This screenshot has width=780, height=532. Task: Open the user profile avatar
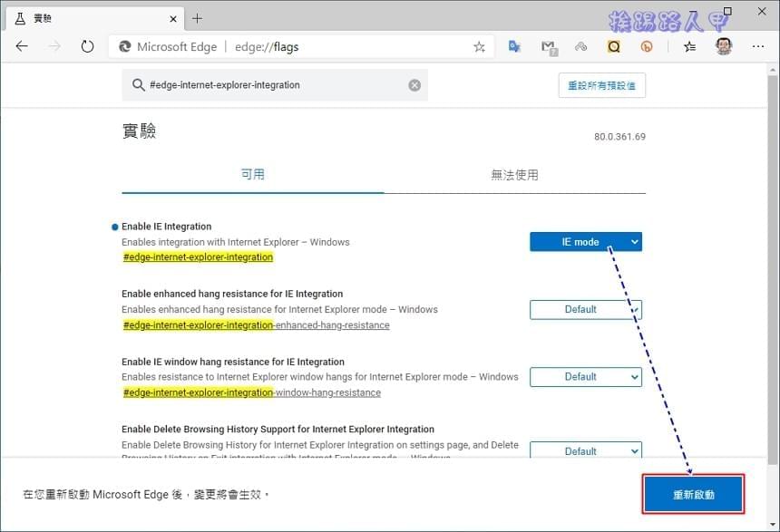724,46
